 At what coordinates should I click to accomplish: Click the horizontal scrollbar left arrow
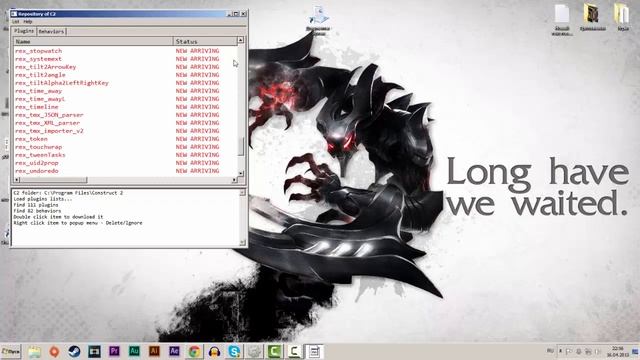coord(17,180)
